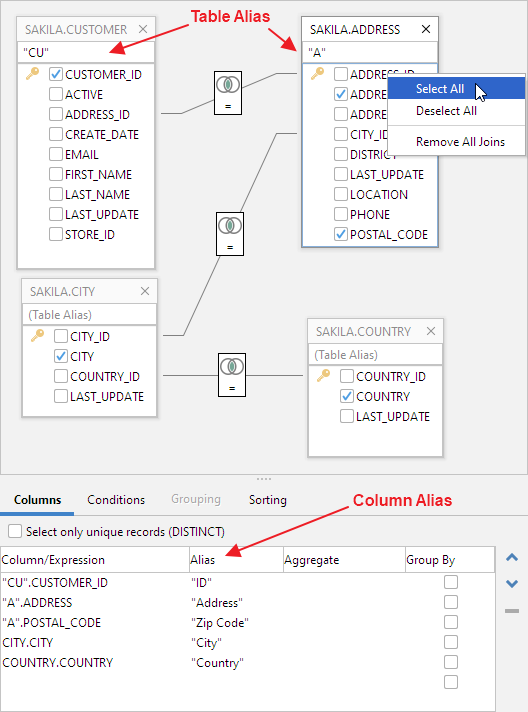Viewport: 528px width, 712px height.
Task: Click the join icon between CITY and ADDRESS
Action: click(x=230, y=234)
